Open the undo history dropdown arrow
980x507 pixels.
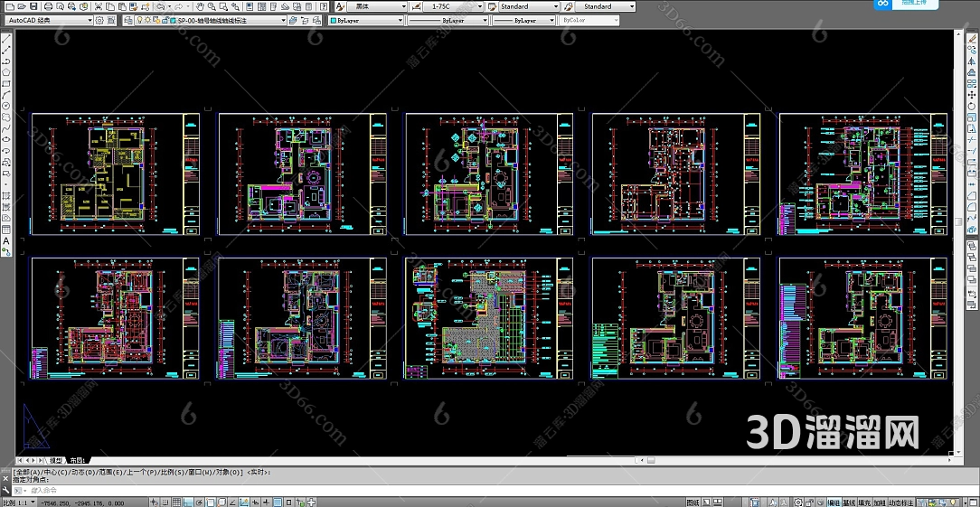169,6
